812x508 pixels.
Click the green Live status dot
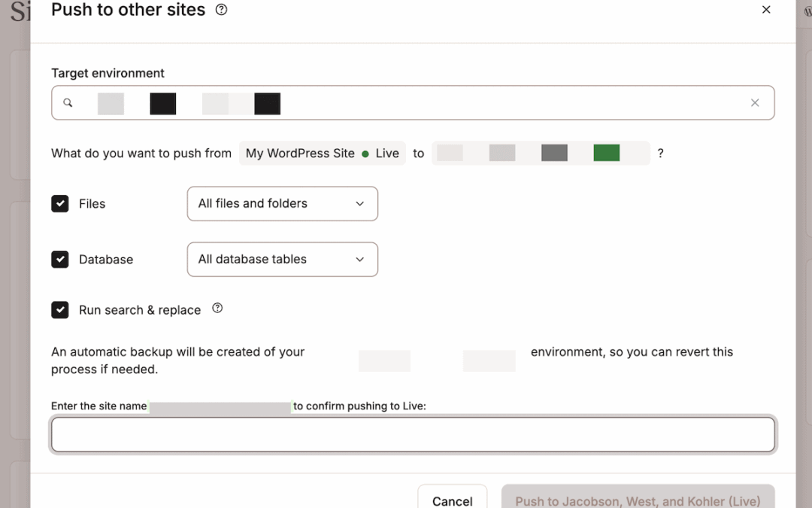click(x=365, y=154)
